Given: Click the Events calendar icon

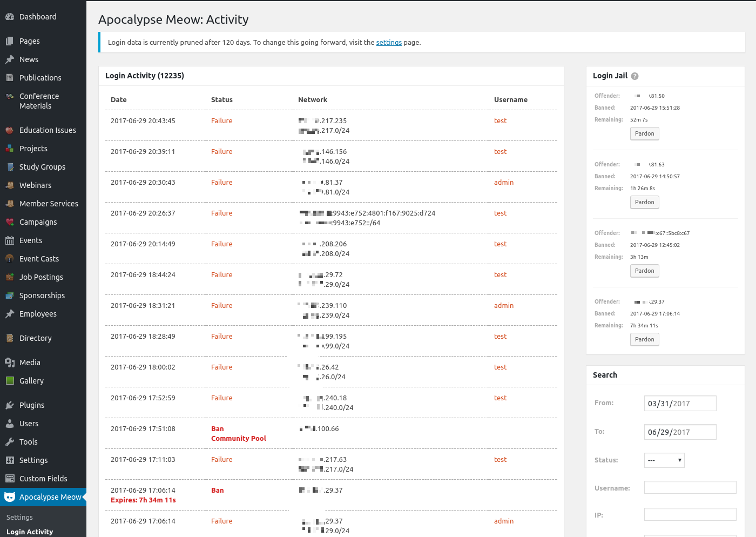Looking at the screenshot, I should coord(10,240).
